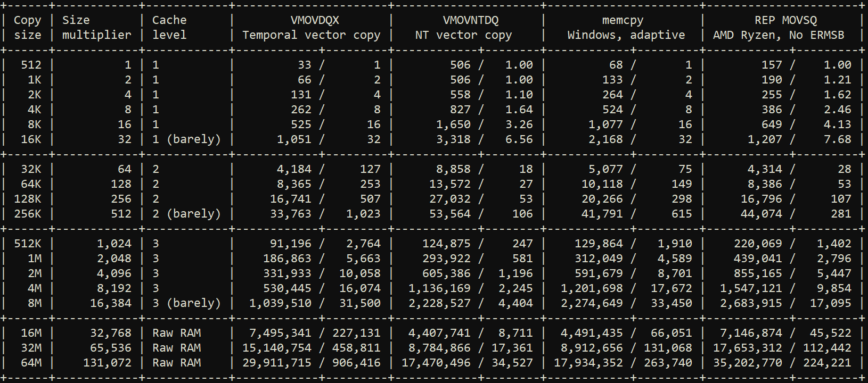Screen dimensions: 868x383
Task: Select the '3 (barely)' cache level cell
Action: (x=186, y=303)
